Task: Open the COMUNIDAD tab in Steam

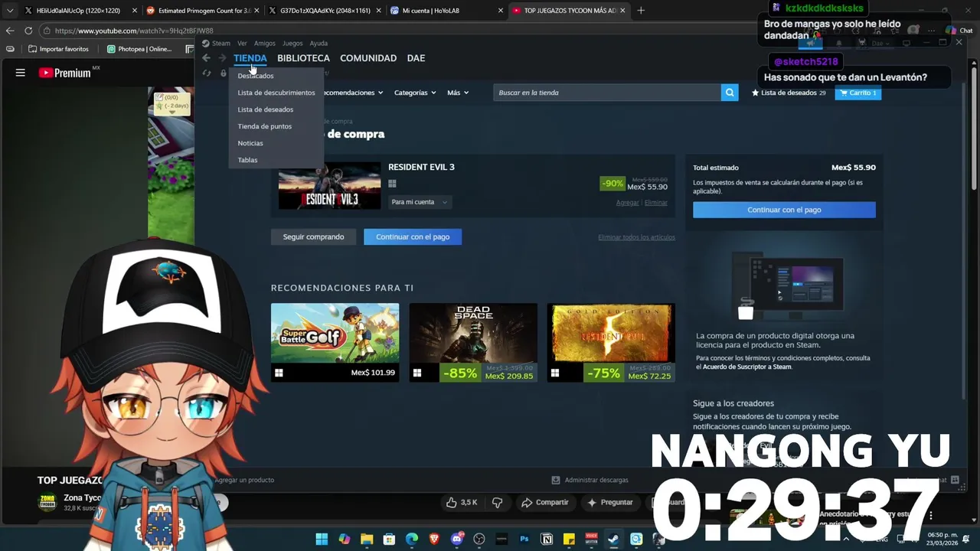Action: pyautogui.click(x=368, y=58)
